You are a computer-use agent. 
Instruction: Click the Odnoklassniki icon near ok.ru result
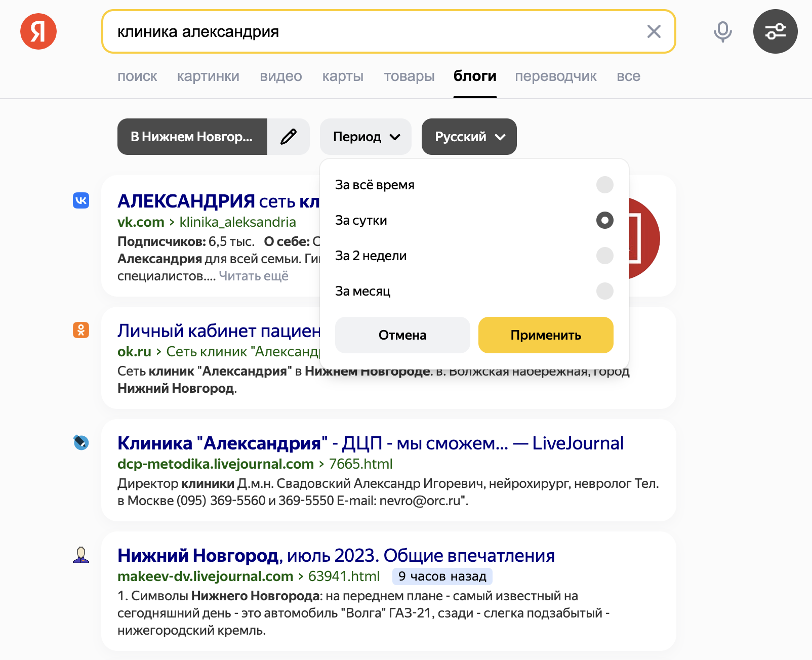(80, 331)
